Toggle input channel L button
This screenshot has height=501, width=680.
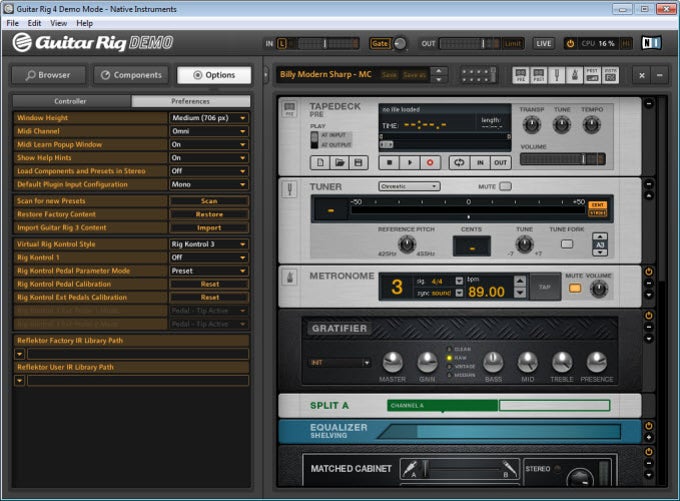coord(282,43)
